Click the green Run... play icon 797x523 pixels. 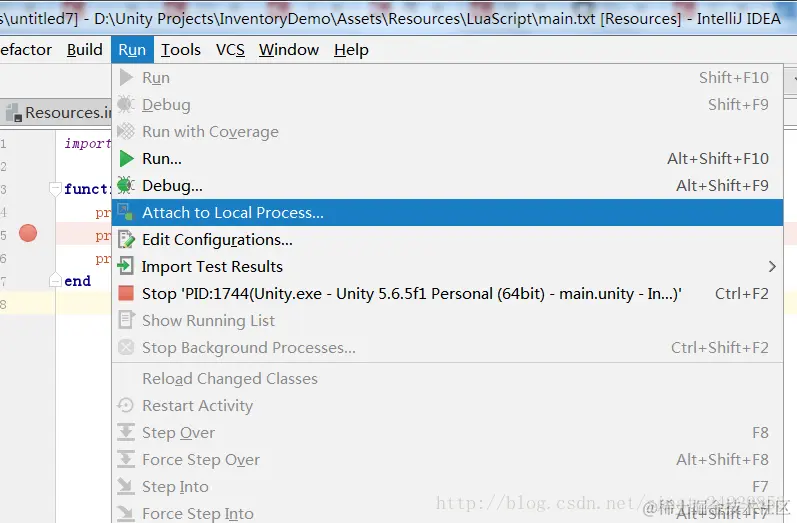tap(126, 159)
